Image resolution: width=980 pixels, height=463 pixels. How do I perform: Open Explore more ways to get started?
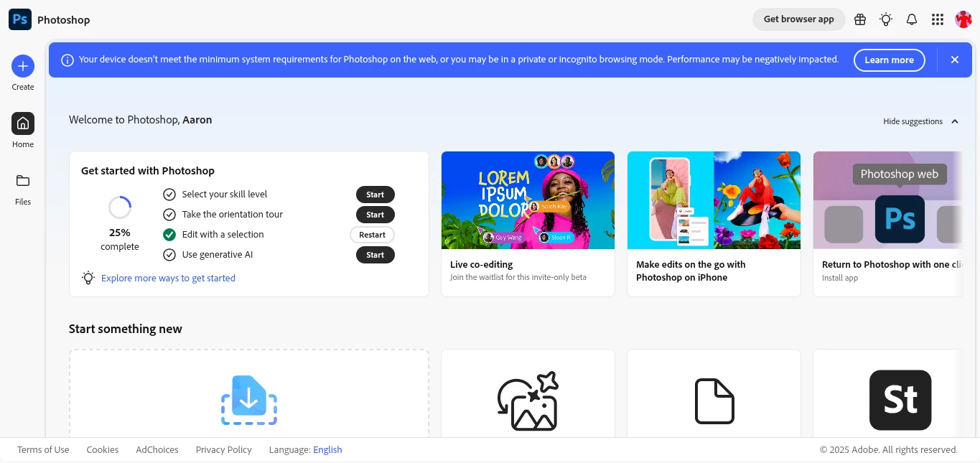pyautogui.click(x=168, y=278)
